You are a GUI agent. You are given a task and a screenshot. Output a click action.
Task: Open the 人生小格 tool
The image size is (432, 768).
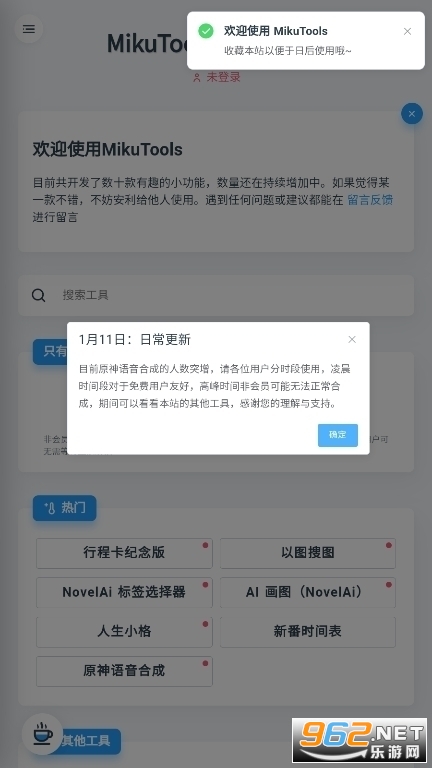[x=124, y=631]
